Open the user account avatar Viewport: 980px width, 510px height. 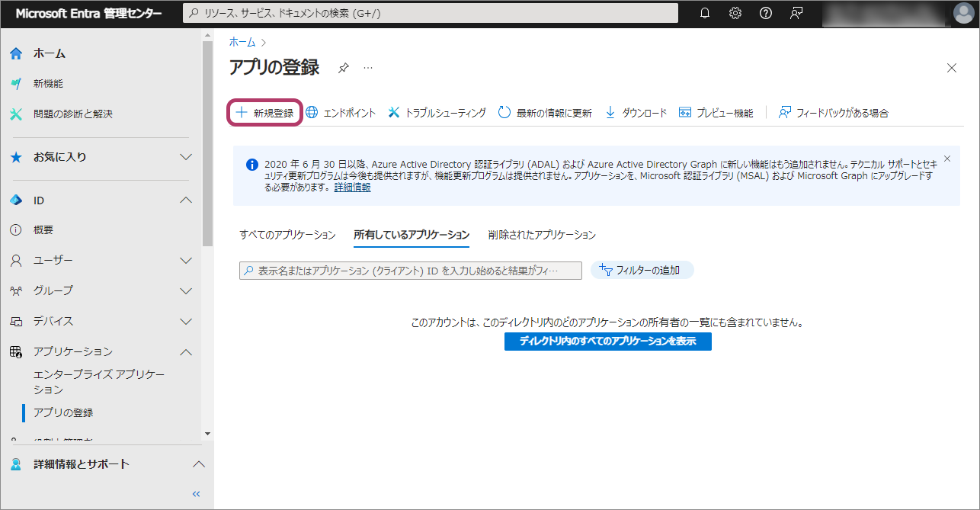tap(964, 13)
